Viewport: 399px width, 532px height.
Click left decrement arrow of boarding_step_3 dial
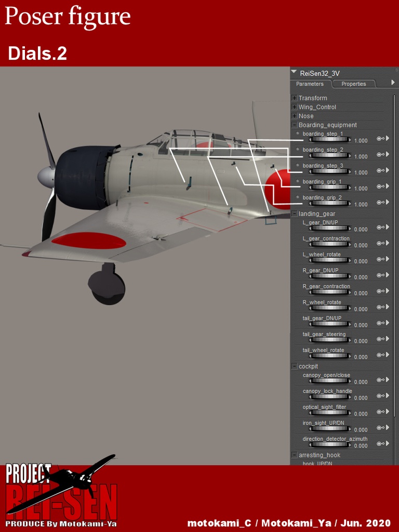310,171
